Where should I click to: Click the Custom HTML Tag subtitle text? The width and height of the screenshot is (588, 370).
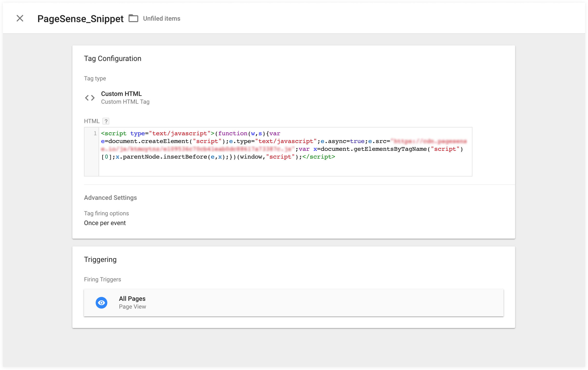coord(125,102)
